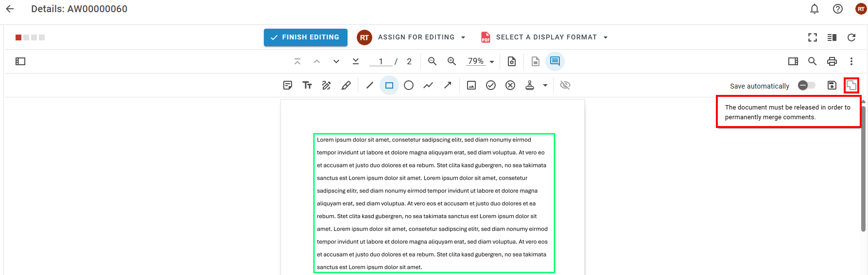Choose the arrow drawing tool
Viewport: 868px width, 275px height.
[448, 86]
